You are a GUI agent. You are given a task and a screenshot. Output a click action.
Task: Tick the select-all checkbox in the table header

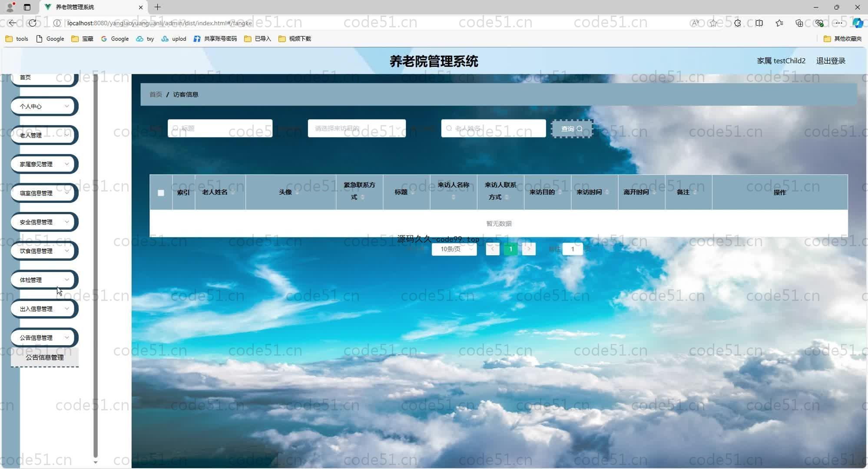tap(161, 193)
